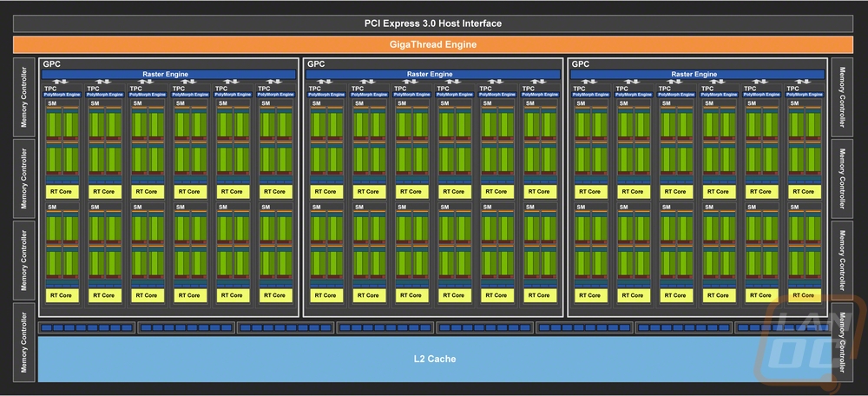Click the GPC label of the middle cluster
This screenshot has height=396, width=868.
[316, 64]
